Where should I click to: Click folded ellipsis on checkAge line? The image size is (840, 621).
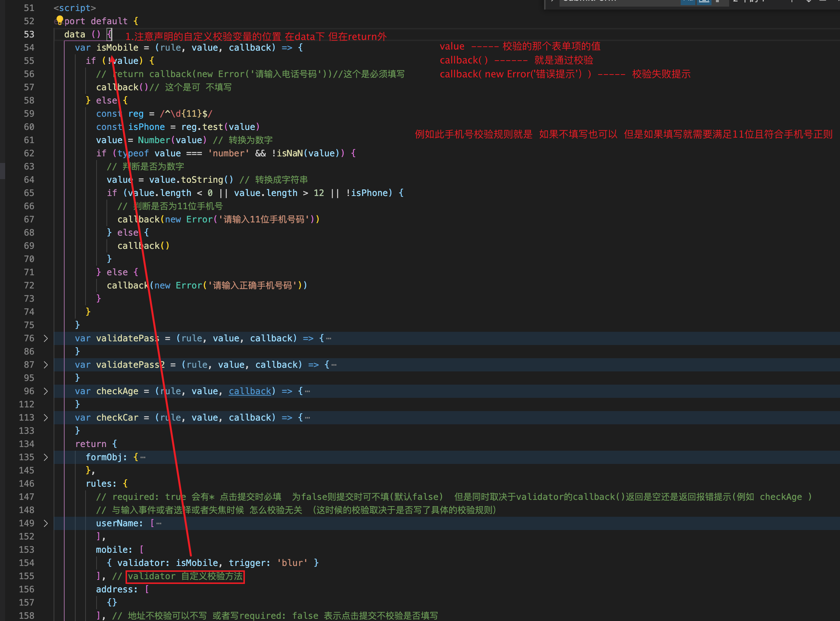point(308,391)
